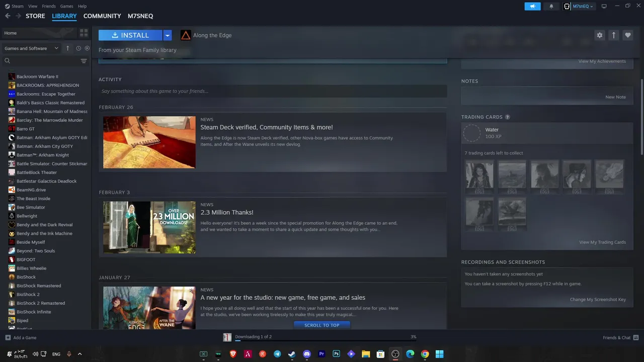Open Microsoft Edge from taskbar
The width and height of the screenshot is (644, 362).
pyautogui.click(x=410, y=354)
